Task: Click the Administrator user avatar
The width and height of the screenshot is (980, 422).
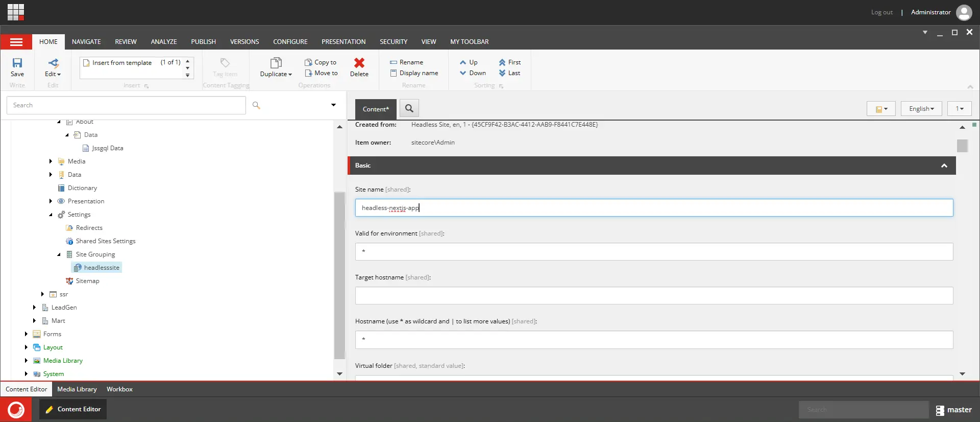Action: click(964, 12)
